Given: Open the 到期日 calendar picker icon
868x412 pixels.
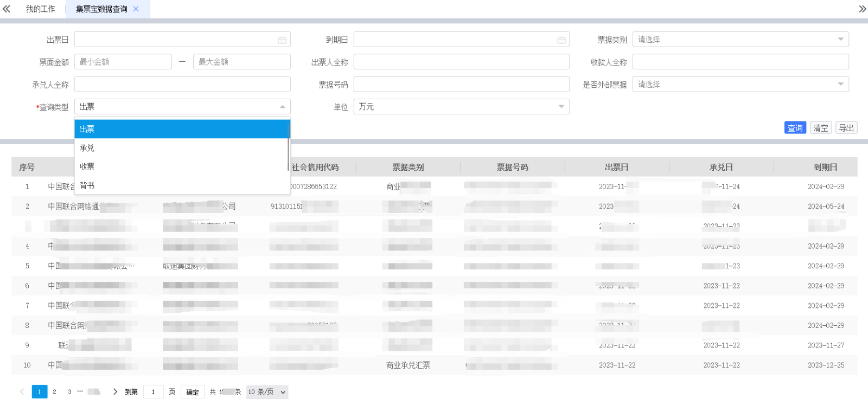Looking at the screenshot, I should click(x=561, y=40).
